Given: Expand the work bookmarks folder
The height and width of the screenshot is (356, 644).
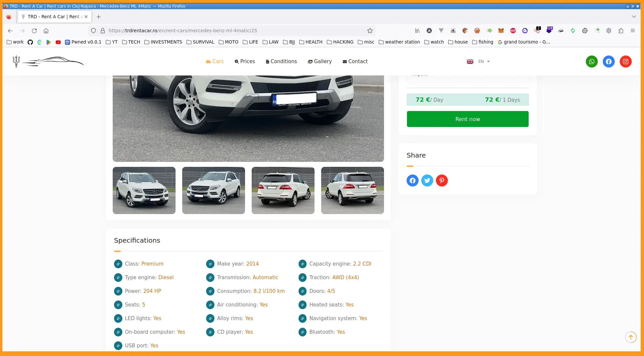Looking at the screenshot, I should pos(15,42).
